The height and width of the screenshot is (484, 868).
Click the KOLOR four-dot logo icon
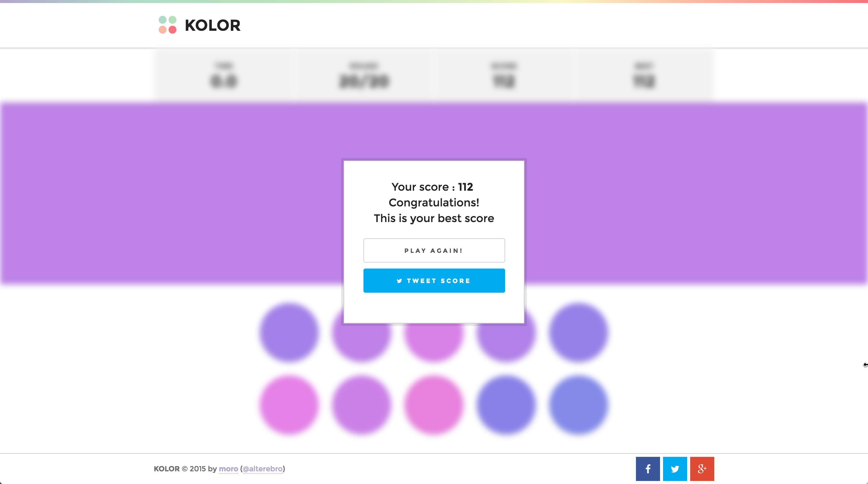click(168, 25)
